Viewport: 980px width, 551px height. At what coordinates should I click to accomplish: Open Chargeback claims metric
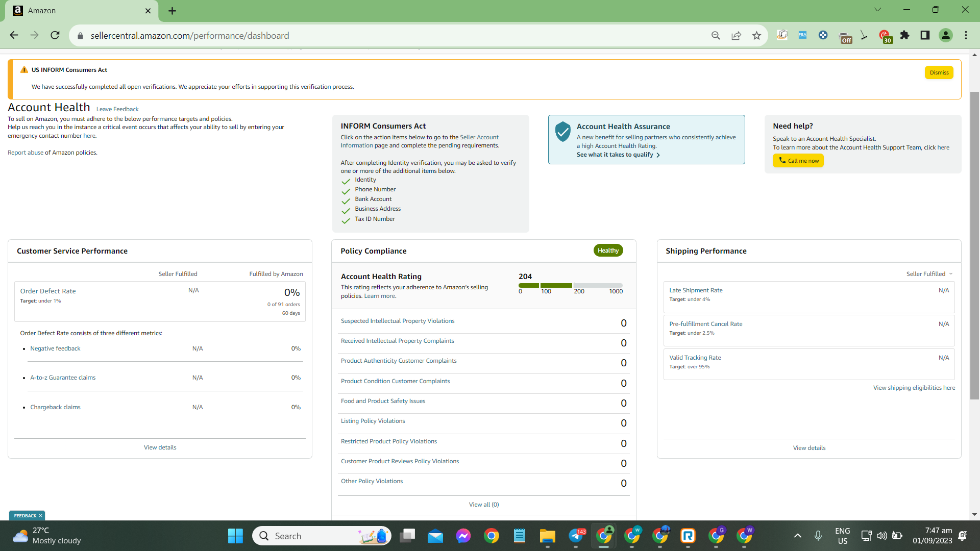coord(55,407)
